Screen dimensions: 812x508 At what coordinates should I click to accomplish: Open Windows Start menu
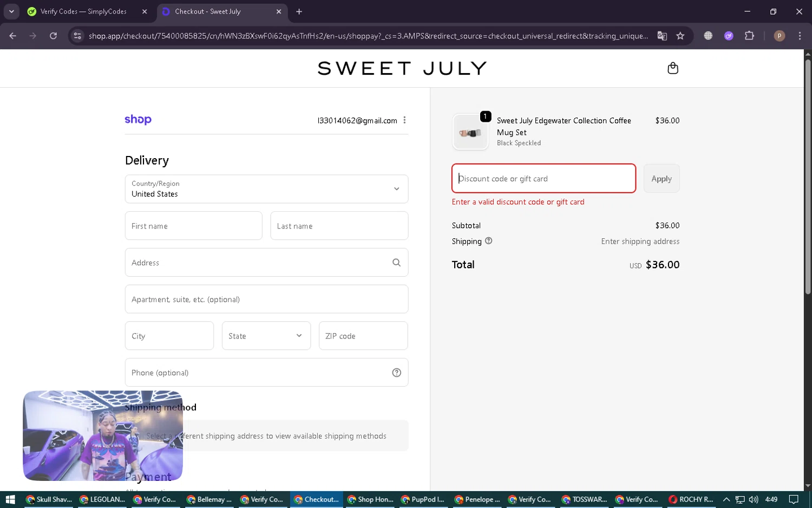click(10, 499)
